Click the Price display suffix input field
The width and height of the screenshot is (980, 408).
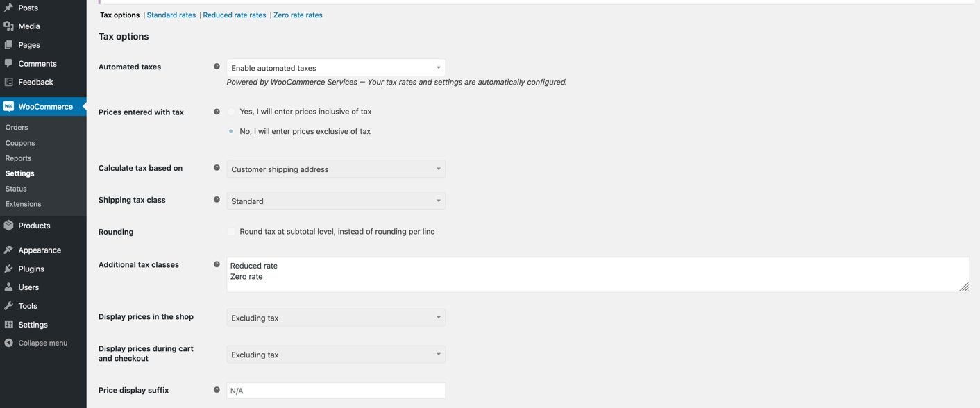[335, 390]
